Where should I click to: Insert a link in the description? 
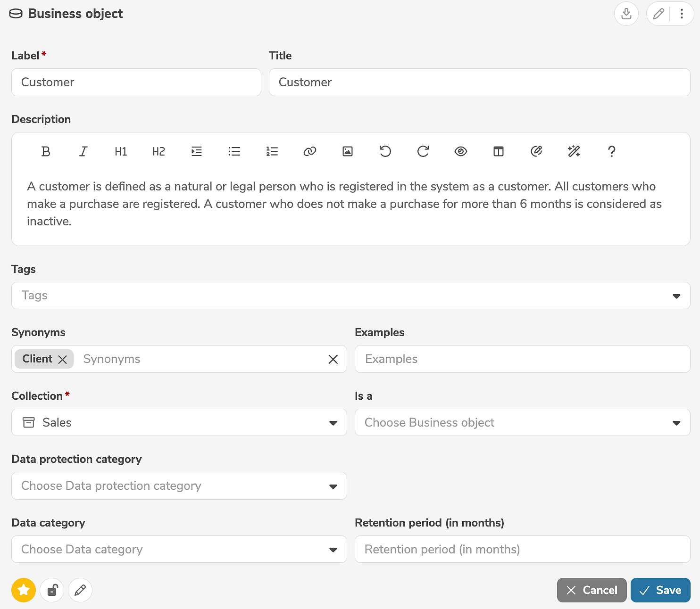click(310, 151)
